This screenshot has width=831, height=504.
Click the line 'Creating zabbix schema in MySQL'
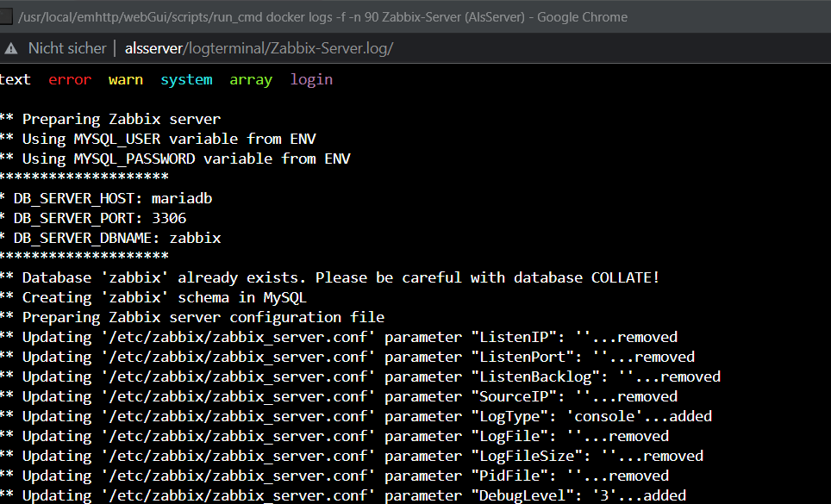click(153, 297)
